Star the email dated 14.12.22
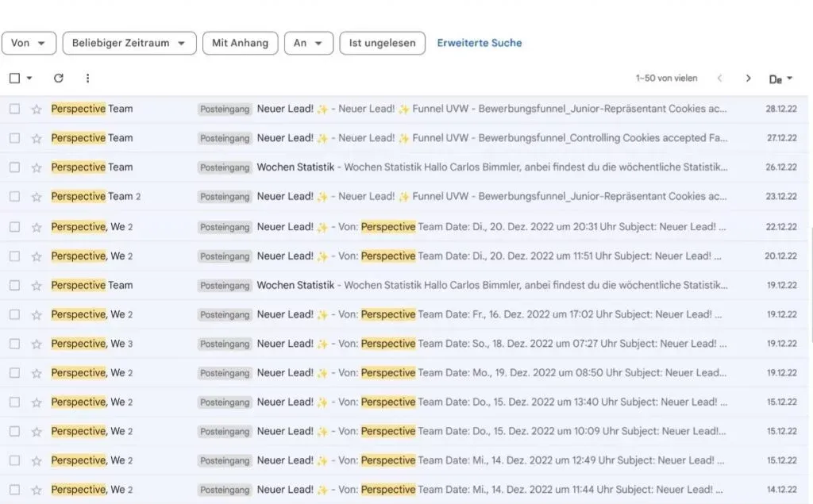Image resolution: width=813 pixels, height=504 pixels. (37, 491)
